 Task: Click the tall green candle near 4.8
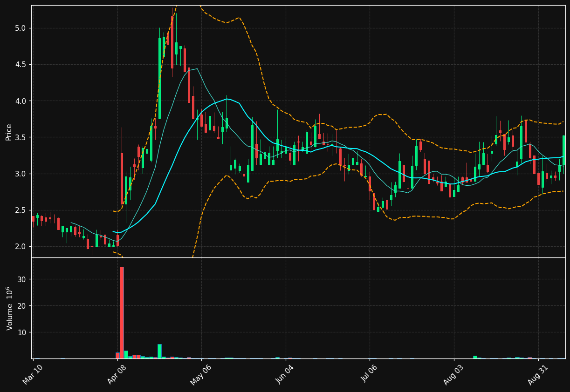[x=159, y=78]
